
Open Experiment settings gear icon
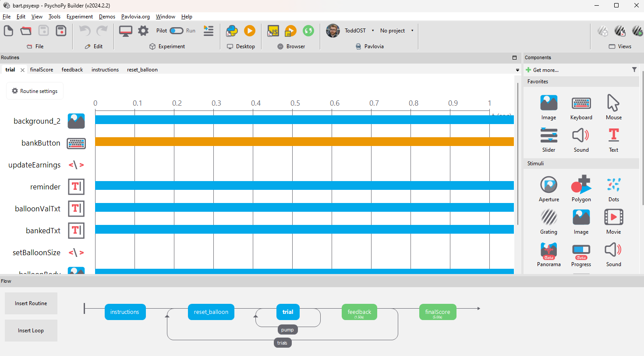pos(143,31)
